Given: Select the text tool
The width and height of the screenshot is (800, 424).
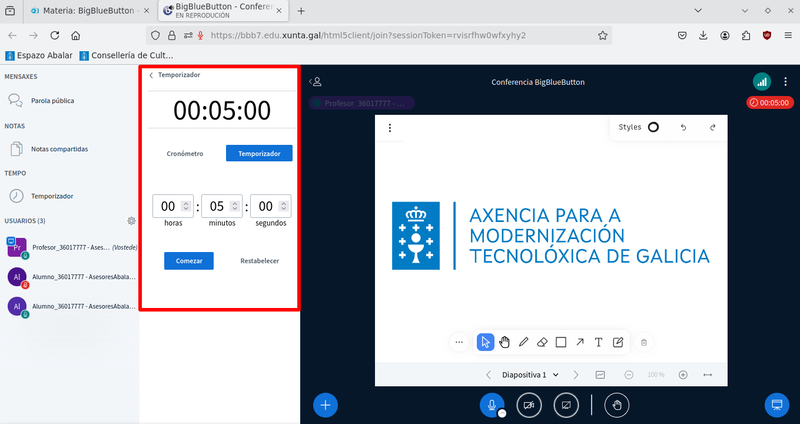Looking at the screenshot, I should pyautogui.click(x=599, y=342).
